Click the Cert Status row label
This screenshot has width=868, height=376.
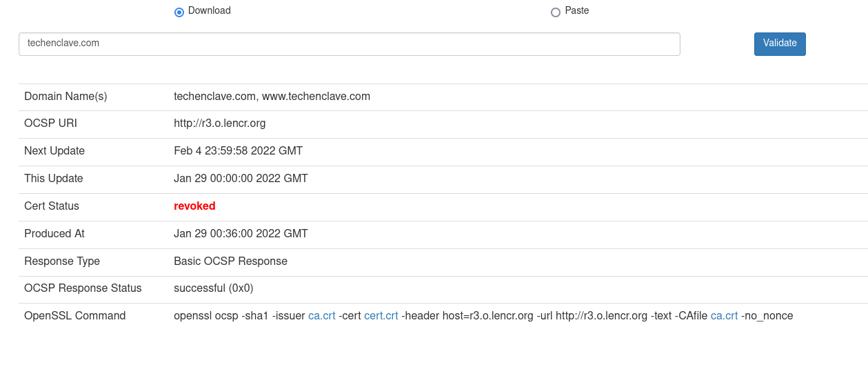(52, 206)
